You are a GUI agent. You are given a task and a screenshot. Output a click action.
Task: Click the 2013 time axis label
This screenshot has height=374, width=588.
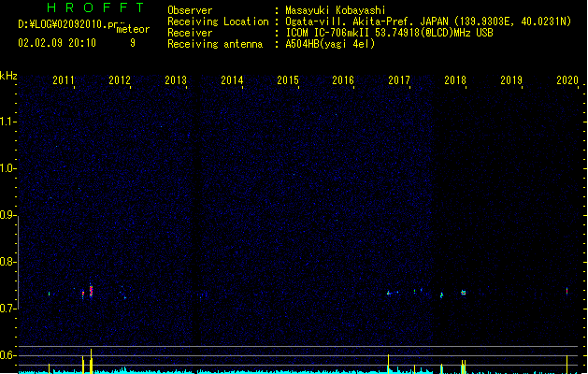pyautogui.click(x=176, y=80)
